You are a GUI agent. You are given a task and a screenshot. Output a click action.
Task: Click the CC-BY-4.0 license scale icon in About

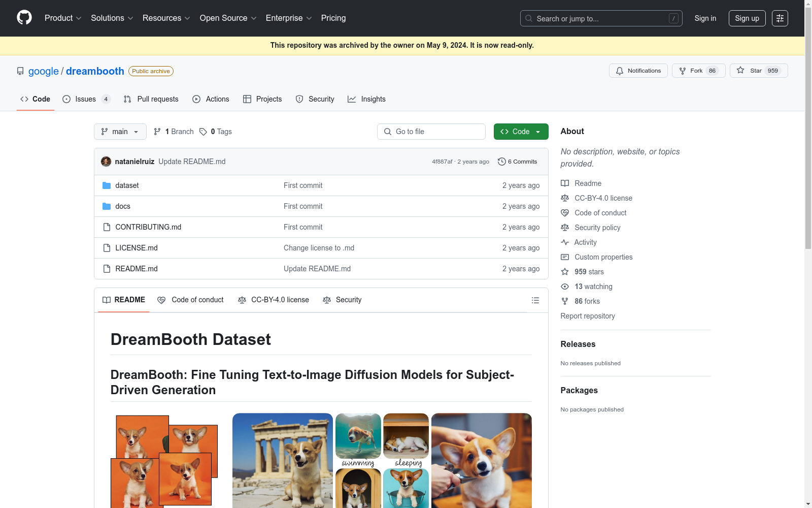pyautogui.click(x=565, y=198)
